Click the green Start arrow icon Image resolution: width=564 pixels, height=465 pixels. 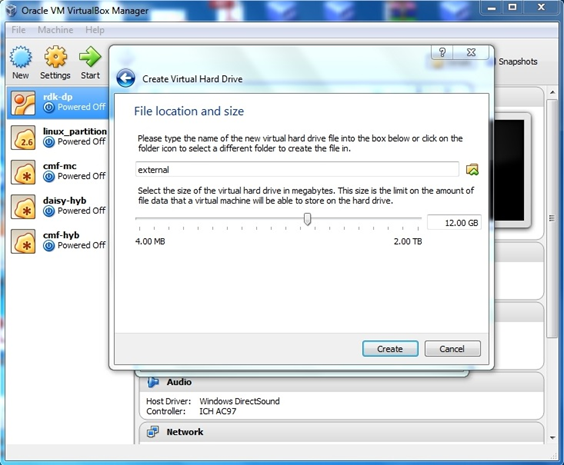pos(90,57)
